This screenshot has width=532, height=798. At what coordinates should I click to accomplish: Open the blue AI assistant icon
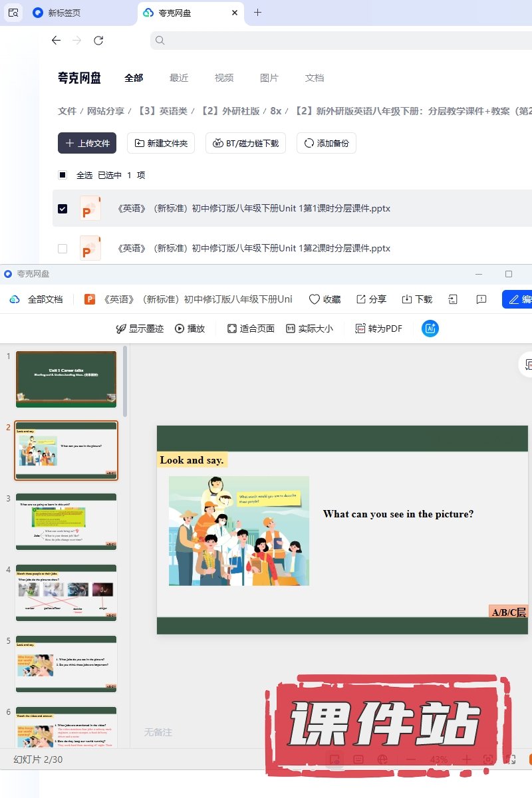point(430,329)
